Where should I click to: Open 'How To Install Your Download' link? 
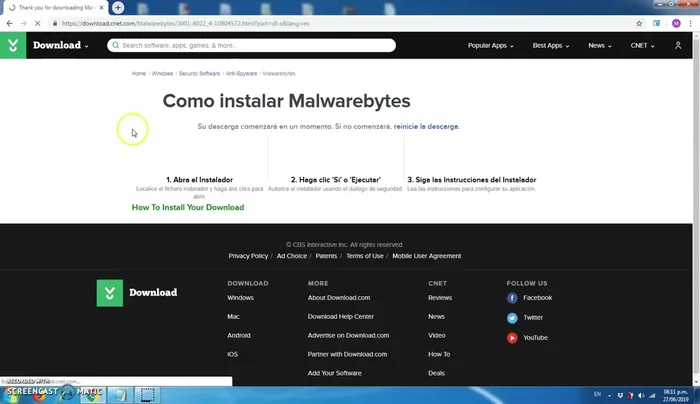(188, 207)
